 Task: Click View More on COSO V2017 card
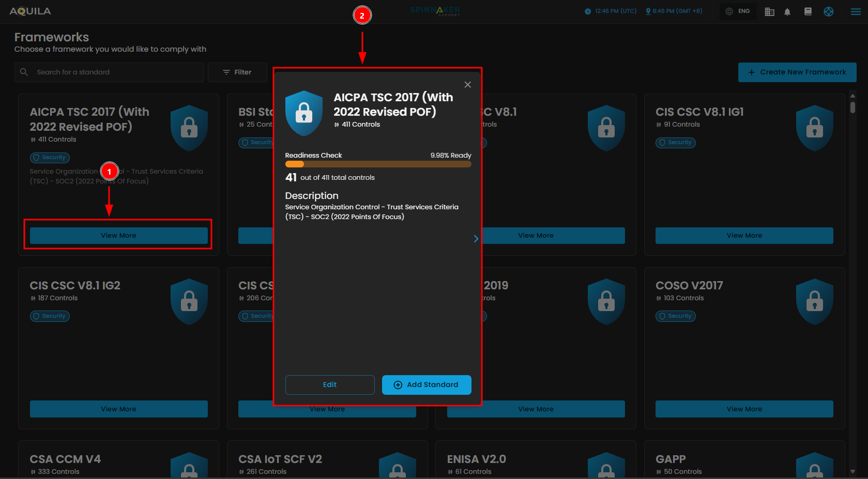click(x=744, y=409)
